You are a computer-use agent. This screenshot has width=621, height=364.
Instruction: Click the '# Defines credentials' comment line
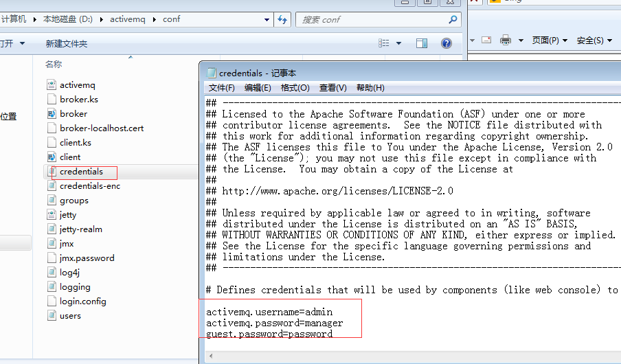pos(412,290)
